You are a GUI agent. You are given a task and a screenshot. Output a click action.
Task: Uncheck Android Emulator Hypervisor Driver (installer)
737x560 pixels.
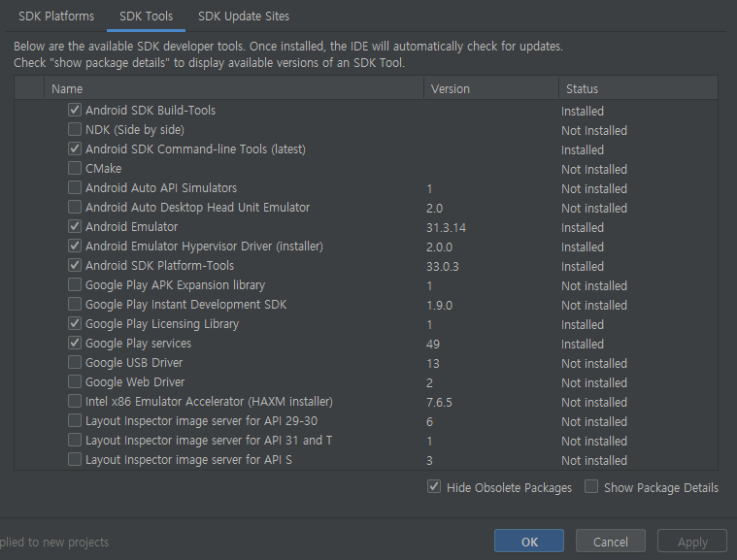tap(74, 246)
